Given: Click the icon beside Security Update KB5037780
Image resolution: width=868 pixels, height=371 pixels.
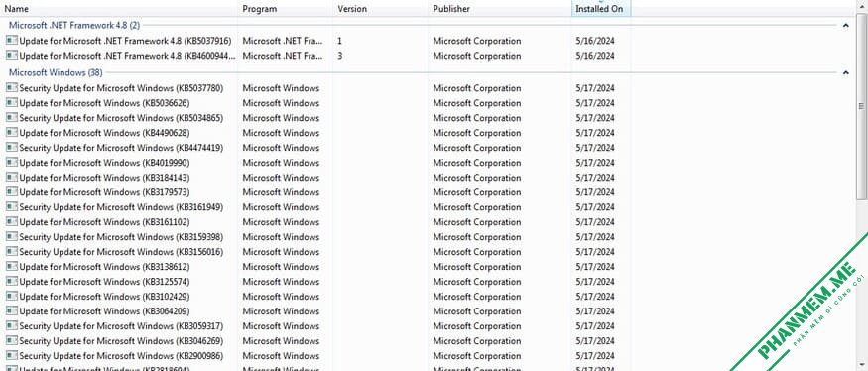Looking at the screenshot, I should pyautogui.click(x=12, y=88).
